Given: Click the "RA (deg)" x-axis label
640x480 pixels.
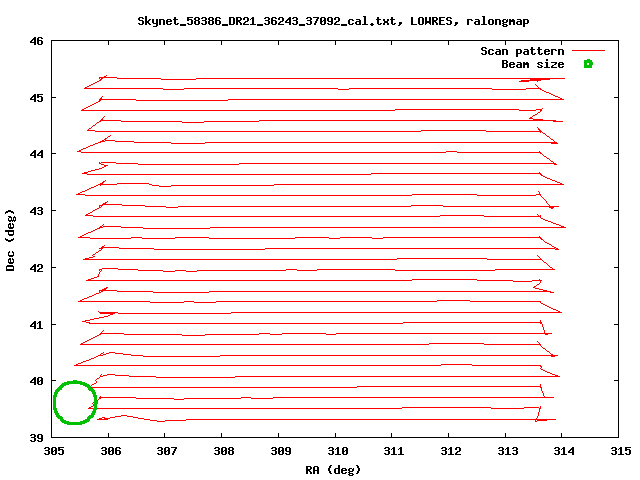Looking at the screenshot, I should pos(333,470).
